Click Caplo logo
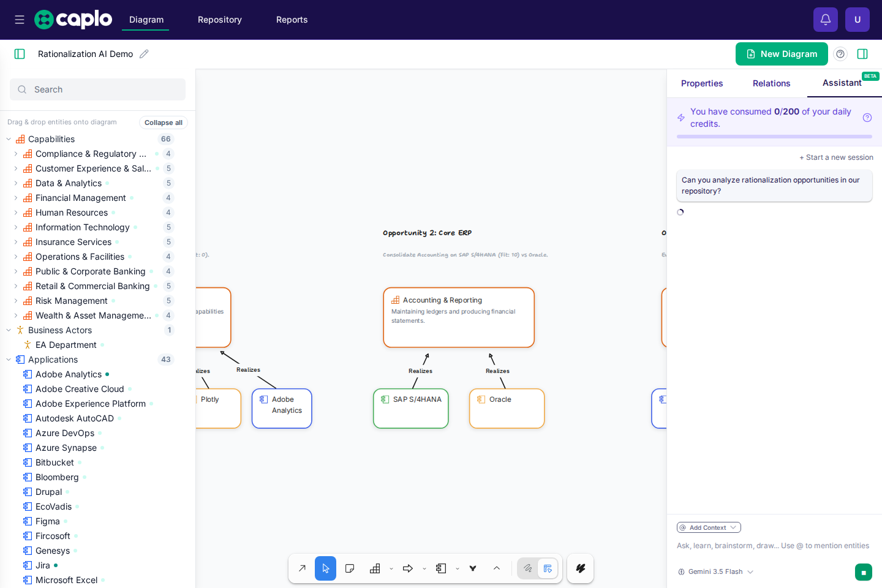The image size is (882, 588). click(x=73, y=20)
